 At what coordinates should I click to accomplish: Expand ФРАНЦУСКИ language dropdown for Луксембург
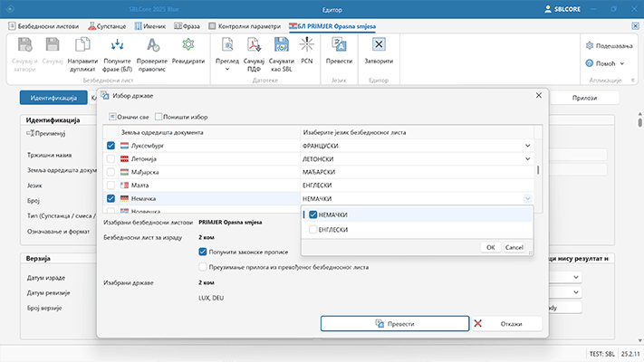point(527,146)
